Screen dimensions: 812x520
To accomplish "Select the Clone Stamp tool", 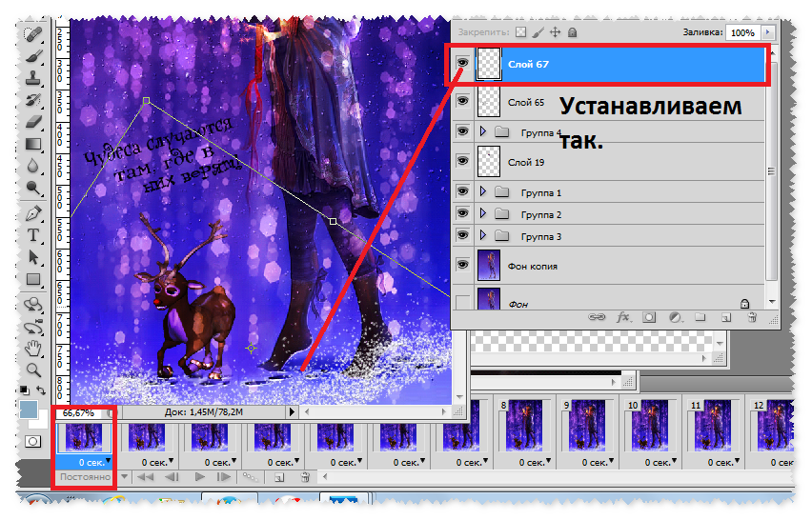I will 33,77.
